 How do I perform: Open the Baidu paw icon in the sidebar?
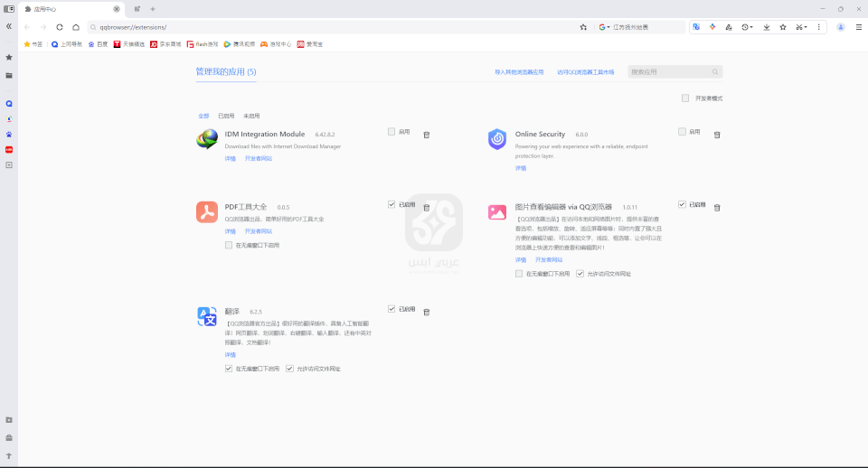9,135
